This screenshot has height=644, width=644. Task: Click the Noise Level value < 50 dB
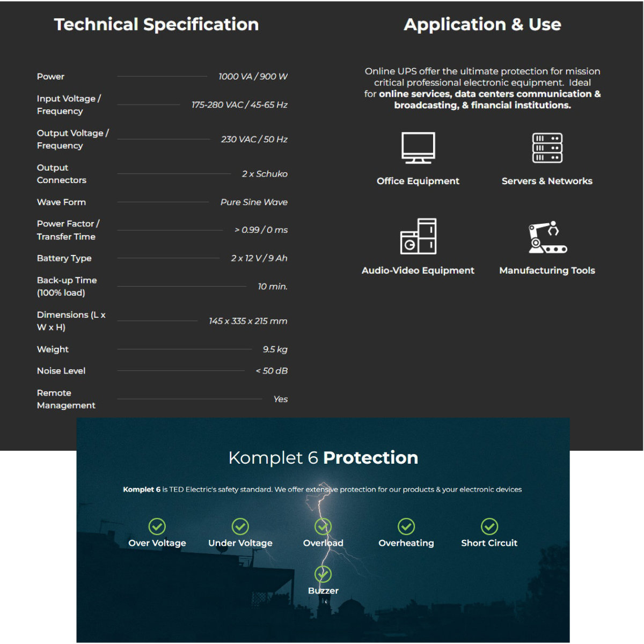pyautogui.click(x=272, y=371)
